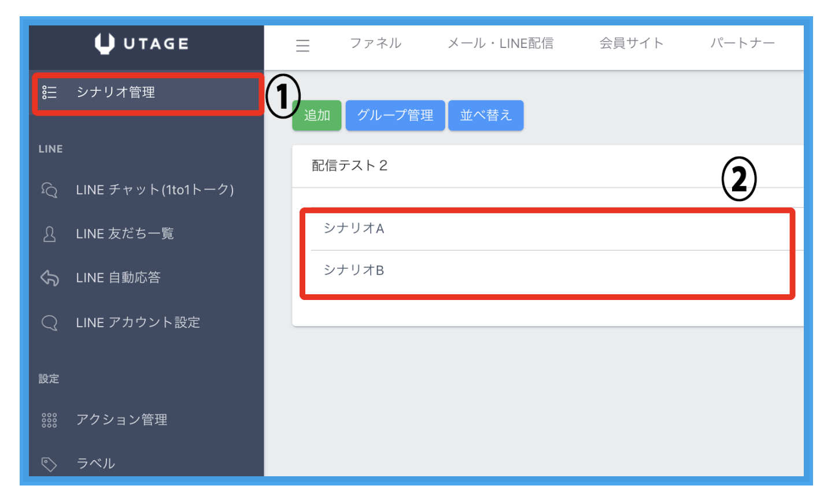Select シナリオ管理 in the sidebar

(x=116, y=92)
